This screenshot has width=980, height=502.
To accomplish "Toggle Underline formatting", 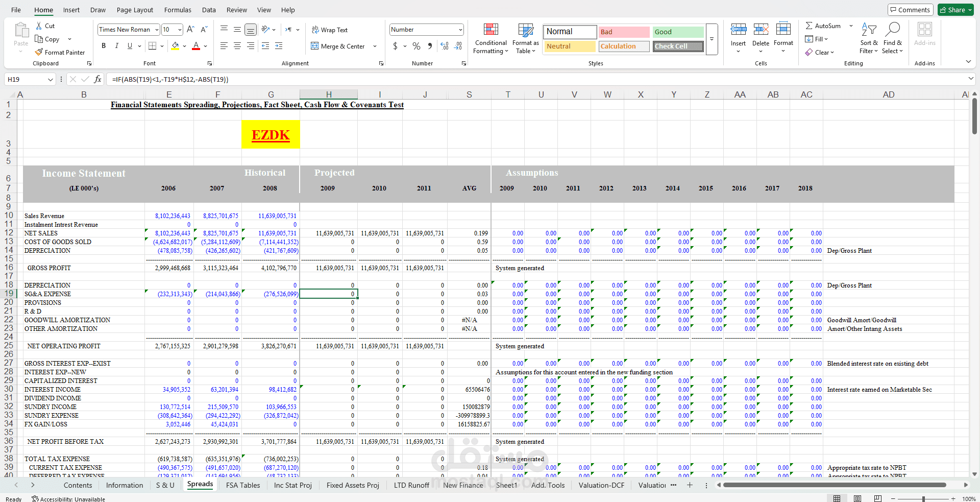I will pyautogui.click(x=130, y=46).
